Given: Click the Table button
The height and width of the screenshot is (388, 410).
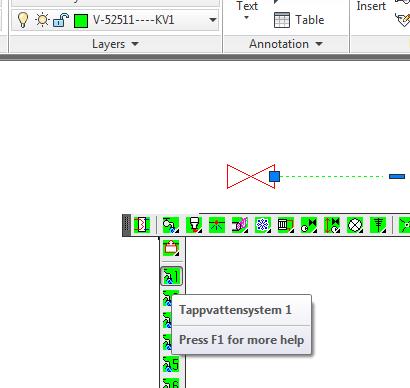Looking at the screenshot, I should 299,20.
